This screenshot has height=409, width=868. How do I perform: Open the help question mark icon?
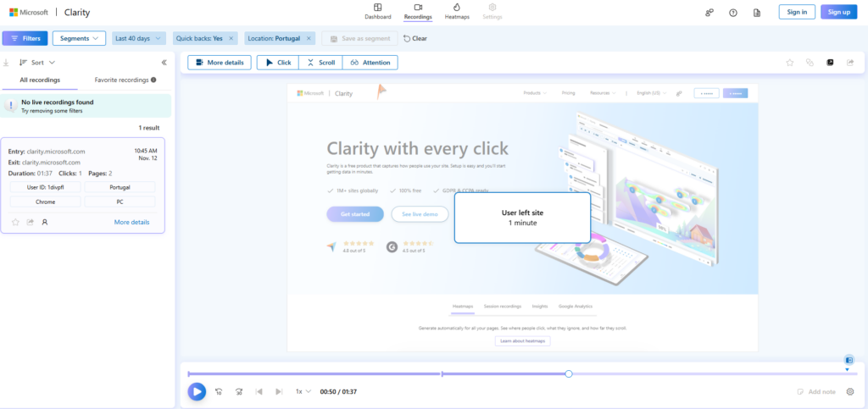click(x=733, y=12)
